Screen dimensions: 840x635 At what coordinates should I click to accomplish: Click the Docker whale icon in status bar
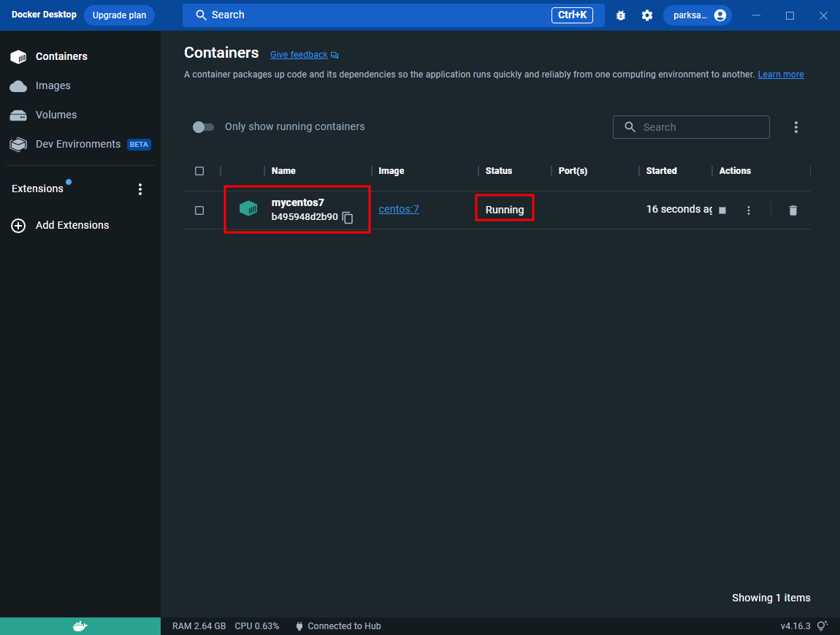click(x=80, y=626)
